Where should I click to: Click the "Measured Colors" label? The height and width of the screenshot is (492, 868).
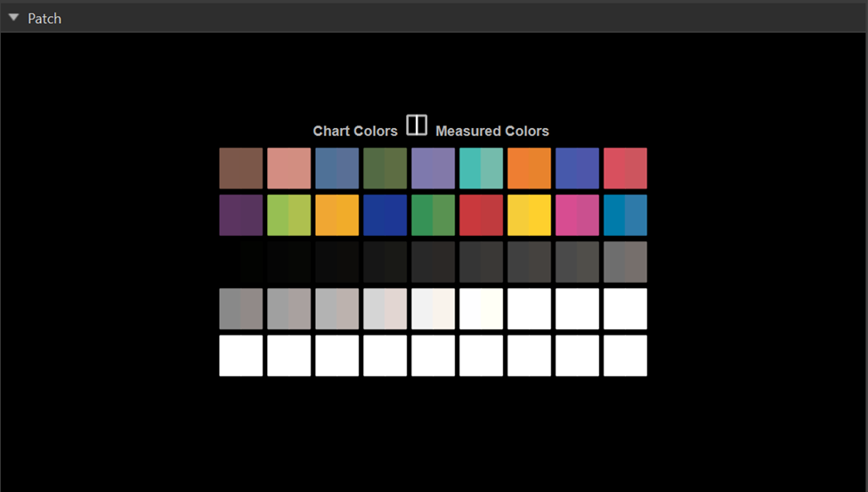[492, 131]
